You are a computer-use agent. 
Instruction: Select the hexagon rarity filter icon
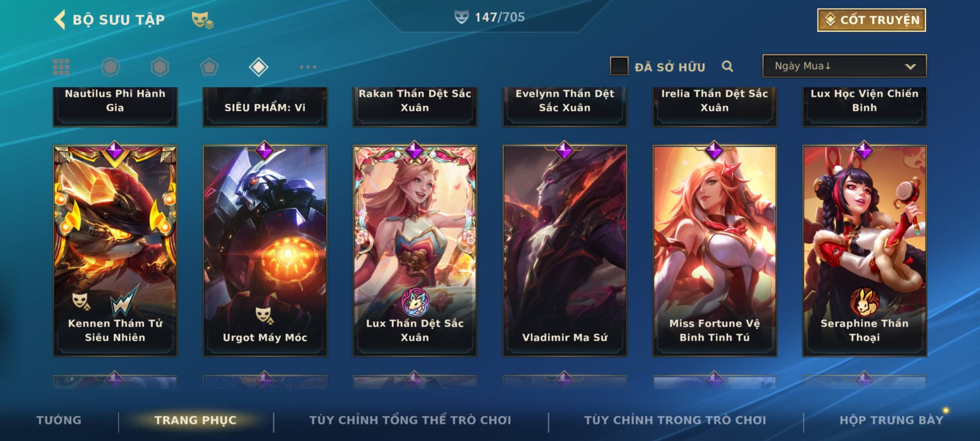(160, 67)
